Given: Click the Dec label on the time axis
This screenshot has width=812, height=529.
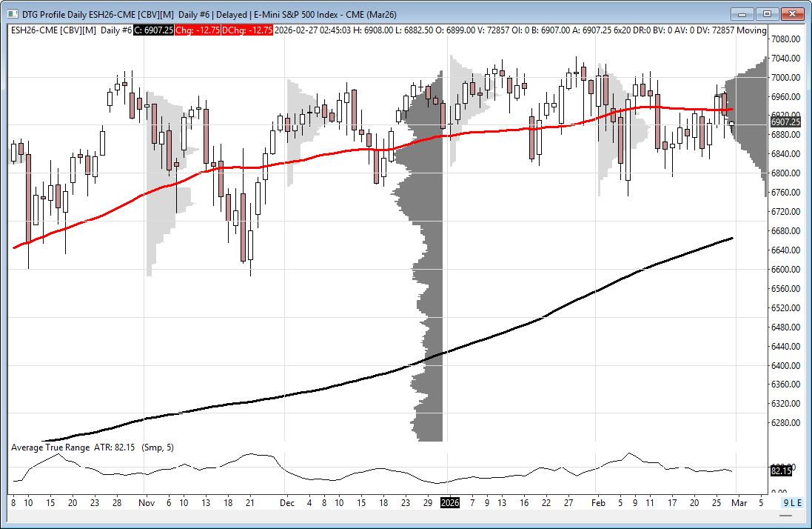Looking at the screenshot, I should (x=287, y=503).
